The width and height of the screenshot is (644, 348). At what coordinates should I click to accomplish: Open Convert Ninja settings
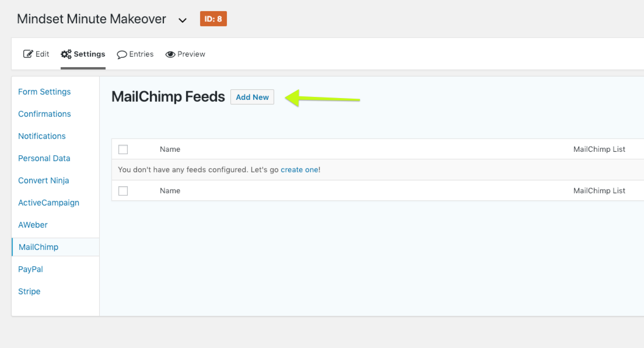pyautogui.click(x=44, y=180)
